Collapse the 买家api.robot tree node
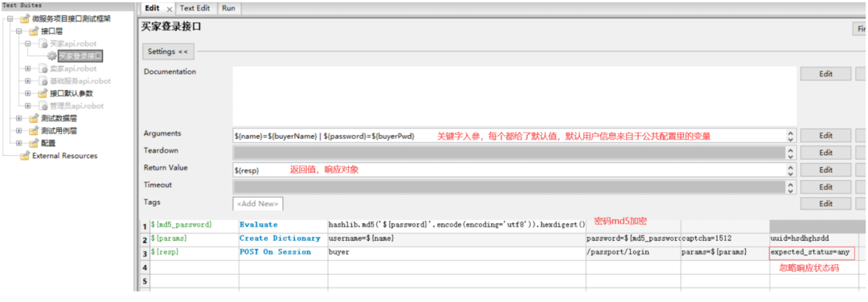868x302 pixels. (x=27, y=43)
